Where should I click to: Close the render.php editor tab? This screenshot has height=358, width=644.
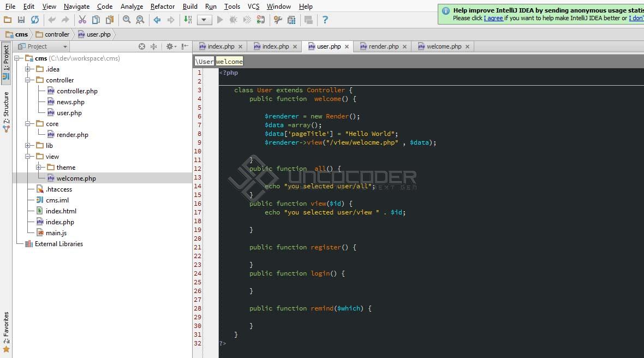tap(404, 47)
